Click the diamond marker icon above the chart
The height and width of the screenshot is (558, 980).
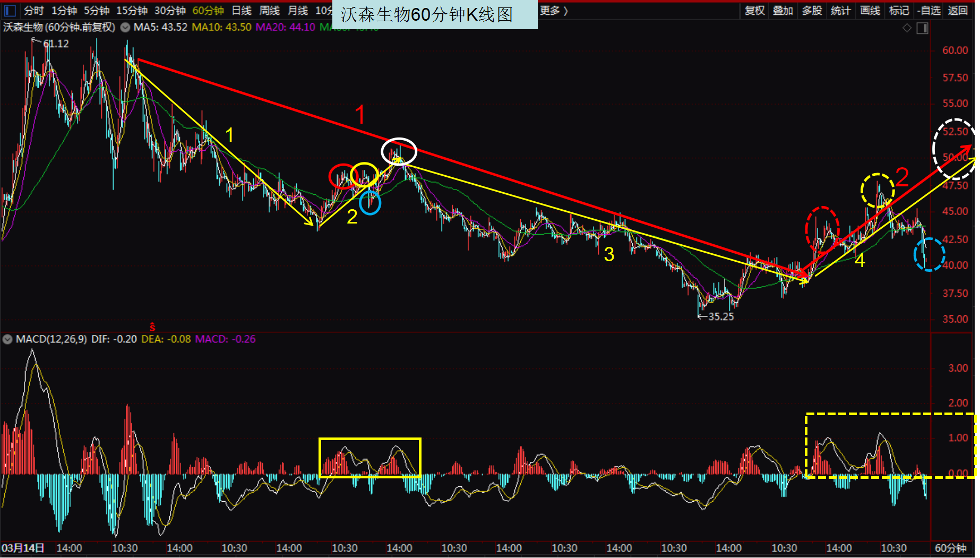click(907, 28)
